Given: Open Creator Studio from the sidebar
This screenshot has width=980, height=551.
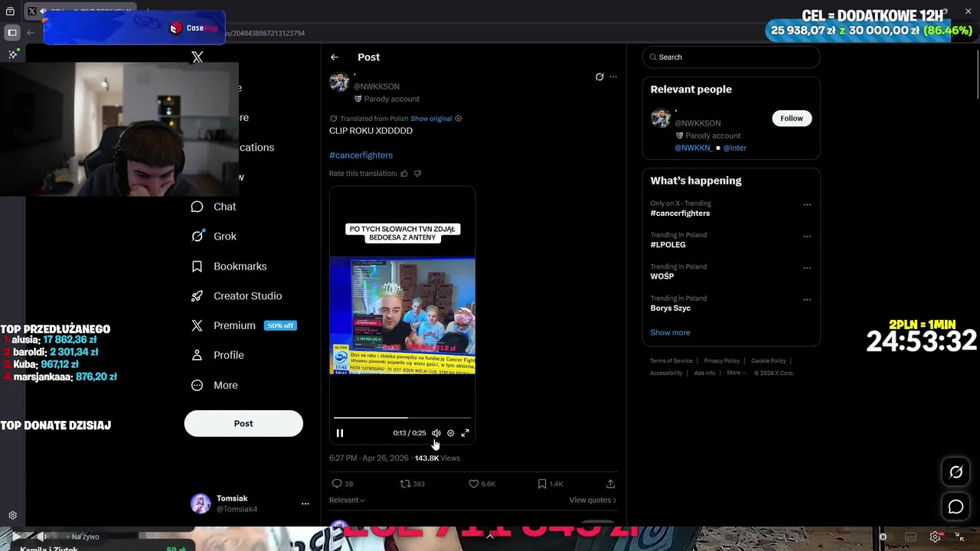Looking at the screenshot, I should point(237,296).
